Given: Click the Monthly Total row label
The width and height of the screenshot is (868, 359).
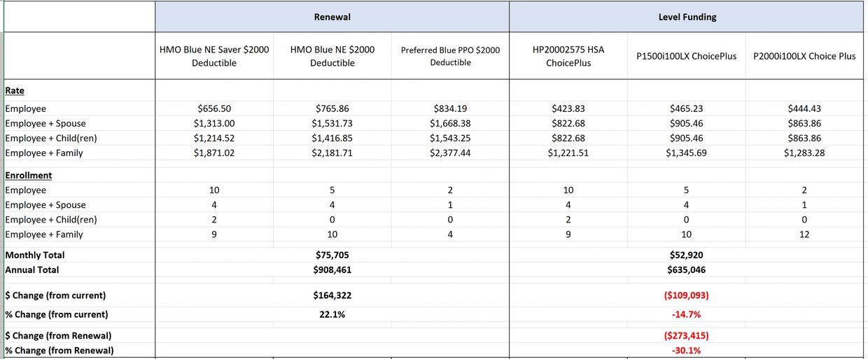Looking at the screenshot, I should coord(35,255).
